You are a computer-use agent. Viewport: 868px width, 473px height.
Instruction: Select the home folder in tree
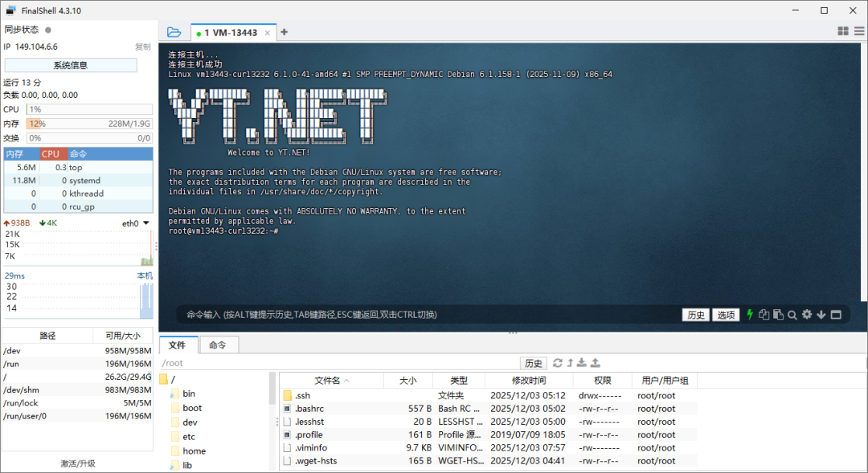click(189, 451)
